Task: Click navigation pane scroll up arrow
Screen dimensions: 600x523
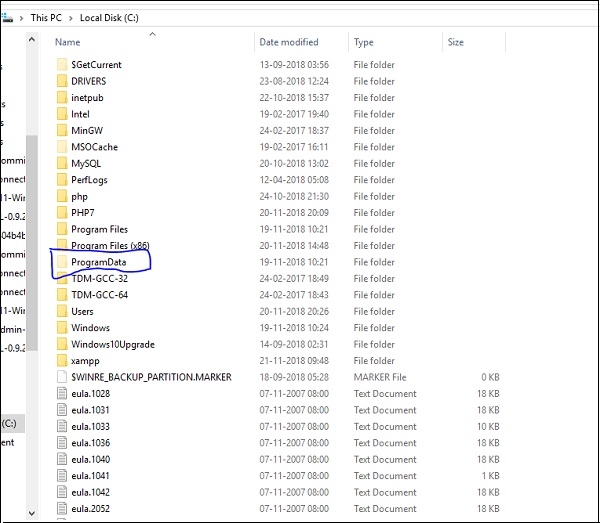Action: pyautogui.click(x=32, y=39)
